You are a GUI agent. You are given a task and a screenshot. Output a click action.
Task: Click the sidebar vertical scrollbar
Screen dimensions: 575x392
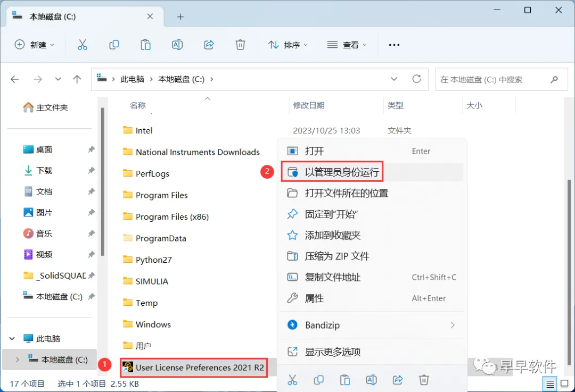(x=103, y=182)
